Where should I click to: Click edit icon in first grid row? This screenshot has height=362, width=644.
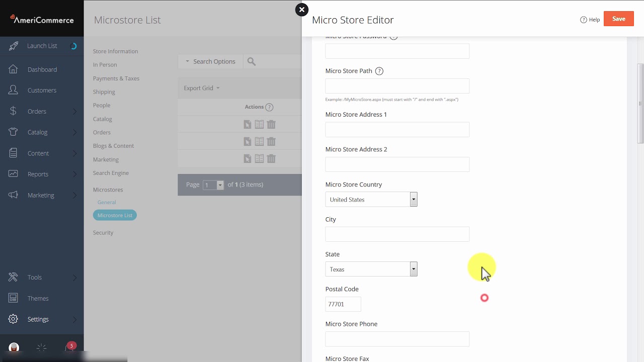tap(248, 125)
